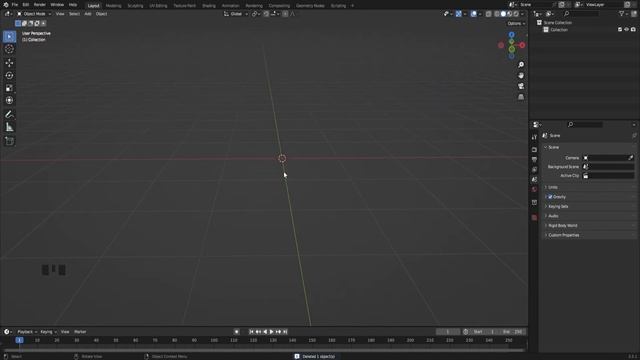Open the World properties tab icon
The image size is (640, 360).
534,189
